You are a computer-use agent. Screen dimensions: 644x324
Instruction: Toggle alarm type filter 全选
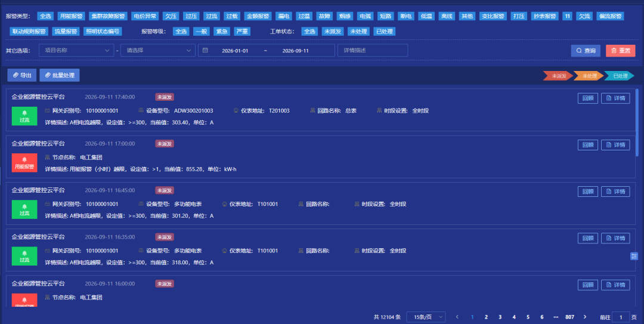pos(45,16)
